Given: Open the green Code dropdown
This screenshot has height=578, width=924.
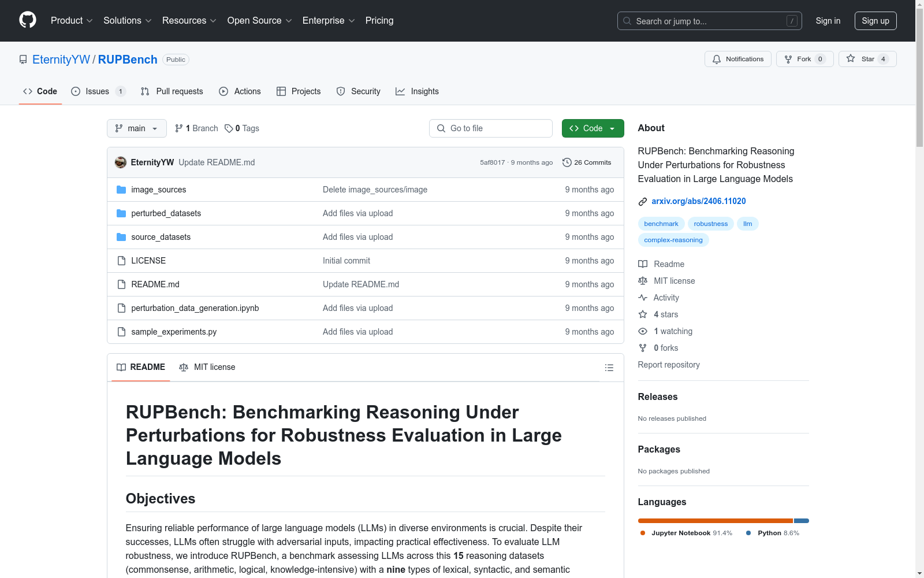Looking at the screenshot, I should pyautogui.click(x=593, y=128).
